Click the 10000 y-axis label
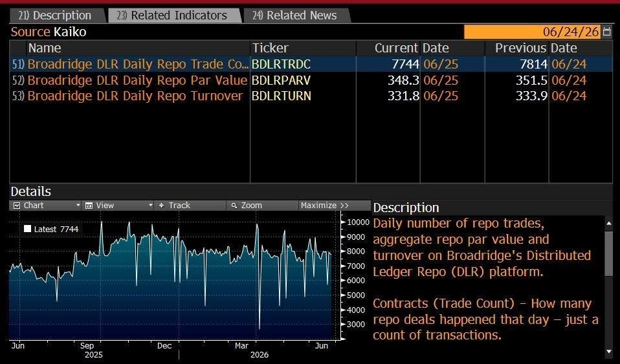 358,222
